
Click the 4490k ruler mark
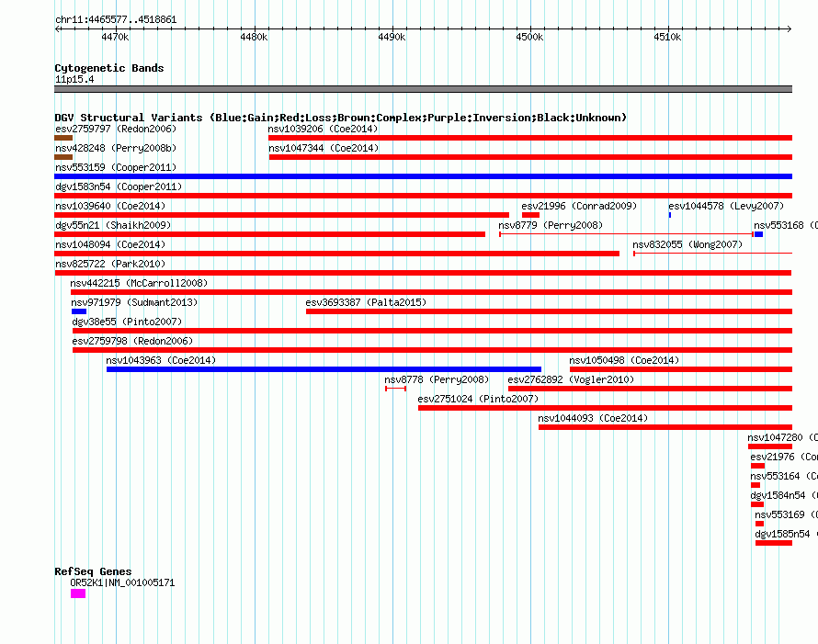click(x=392, y=38)
